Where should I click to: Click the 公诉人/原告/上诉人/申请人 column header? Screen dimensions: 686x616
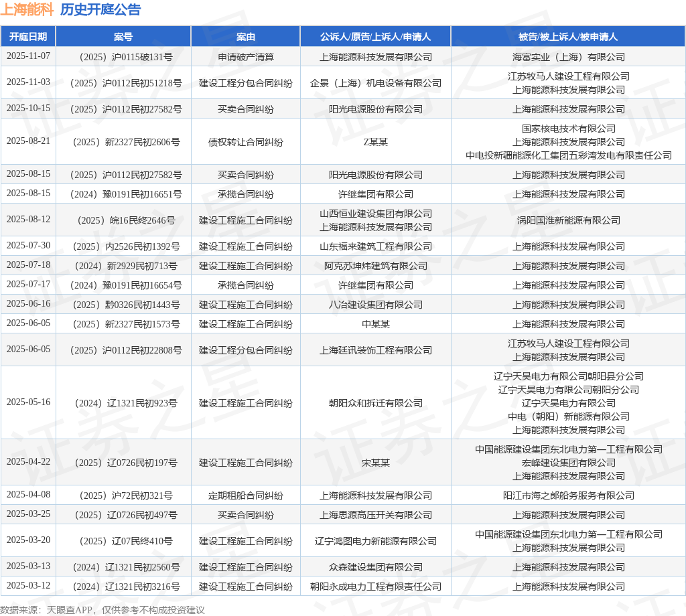375,37
